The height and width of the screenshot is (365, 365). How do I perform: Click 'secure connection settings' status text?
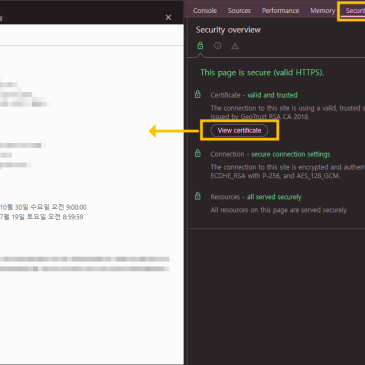(x=291, y=154)
